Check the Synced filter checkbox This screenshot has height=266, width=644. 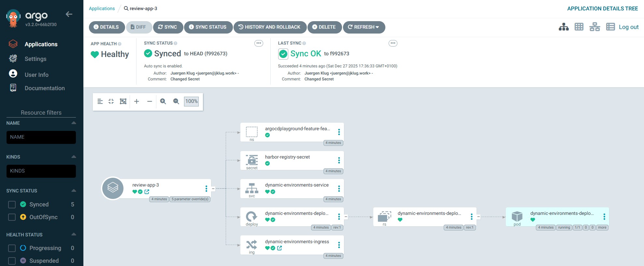[x=12, y=204]
